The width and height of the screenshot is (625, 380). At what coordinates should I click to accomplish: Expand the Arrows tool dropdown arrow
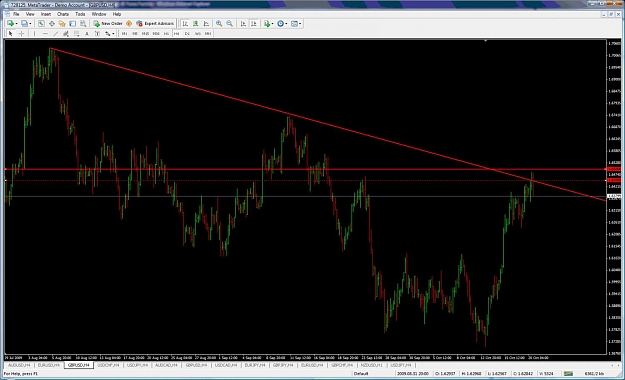click(113, 33)
